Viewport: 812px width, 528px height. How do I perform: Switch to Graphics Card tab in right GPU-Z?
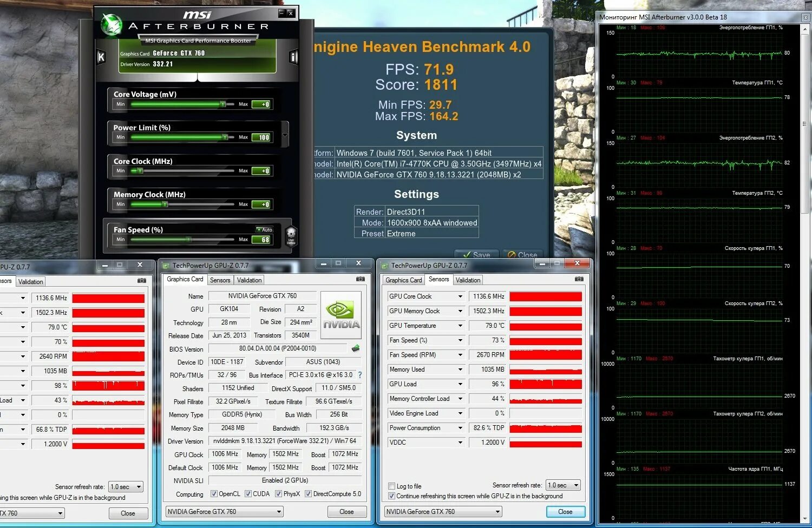[x=403, y=280]
